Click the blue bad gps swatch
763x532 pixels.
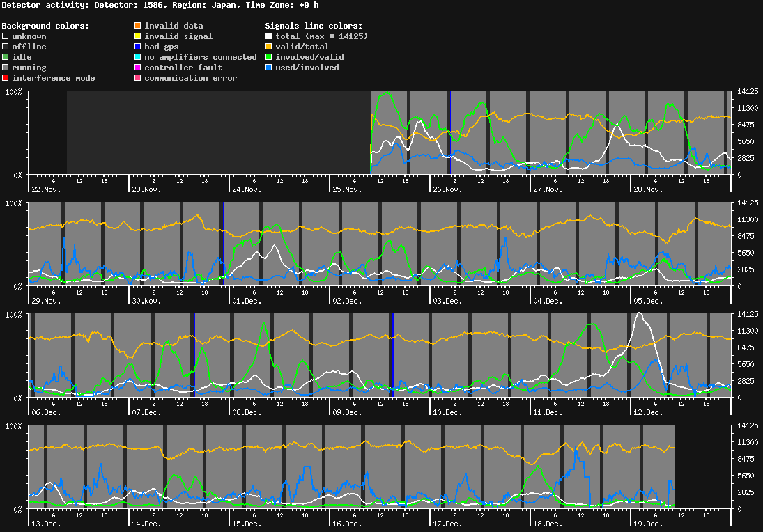tap(137, 47)
